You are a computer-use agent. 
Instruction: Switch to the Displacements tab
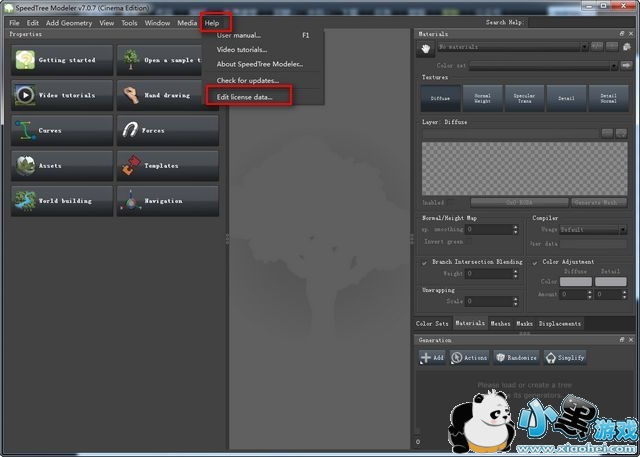(560, 324)
